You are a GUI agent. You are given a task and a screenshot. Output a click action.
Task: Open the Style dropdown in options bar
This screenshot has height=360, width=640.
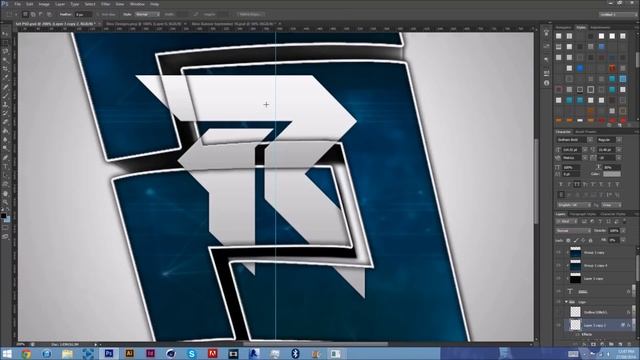[147, 14]
